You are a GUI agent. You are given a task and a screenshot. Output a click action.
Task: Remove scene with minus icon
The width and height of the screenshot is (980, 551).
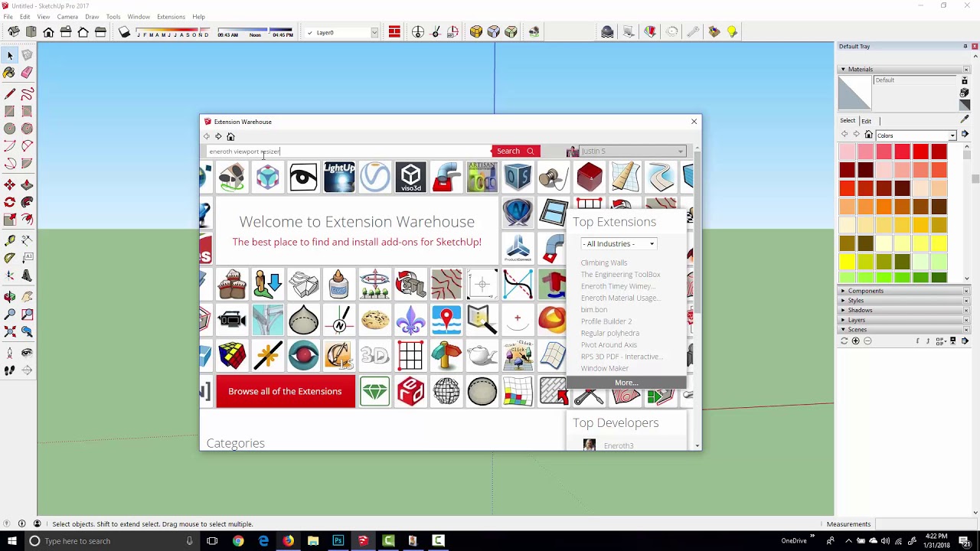click(x=867, y=341)
